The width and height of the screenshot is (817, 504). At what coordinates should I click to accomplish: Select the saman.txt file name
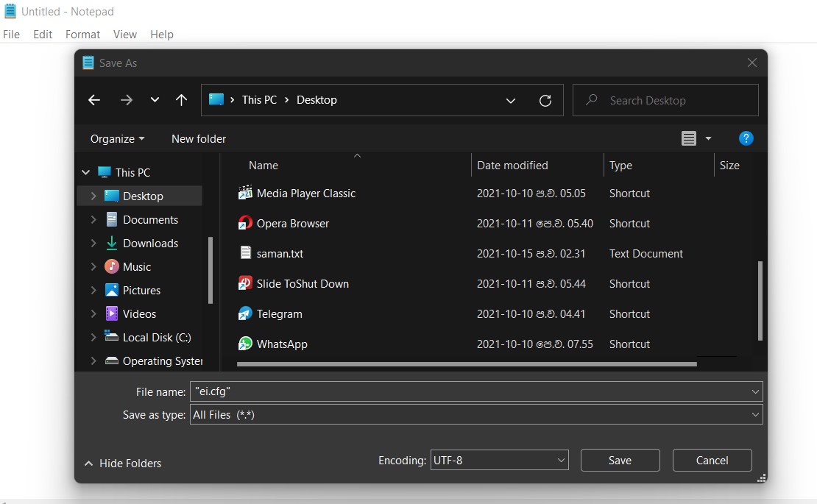tap(280, 254)
